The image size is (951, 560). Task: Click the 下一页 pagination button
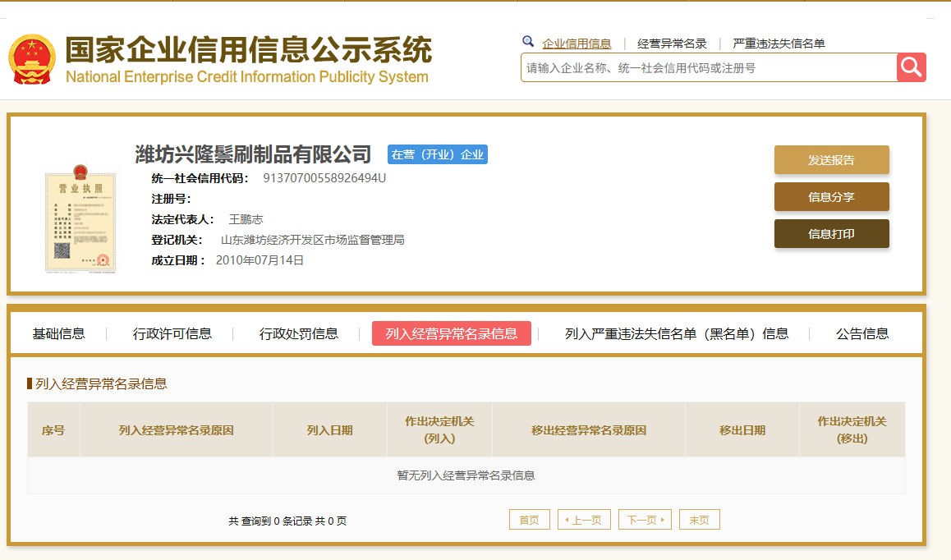pyautogui.click(x=645, y=520)
